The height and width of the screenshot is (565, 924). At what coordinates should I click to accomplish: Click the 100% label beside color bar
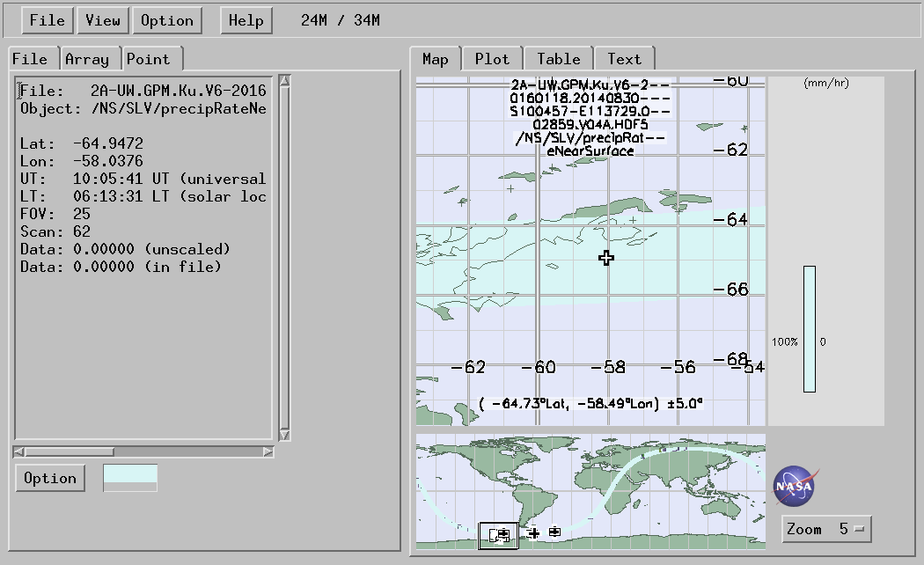(x=784, y=341)
